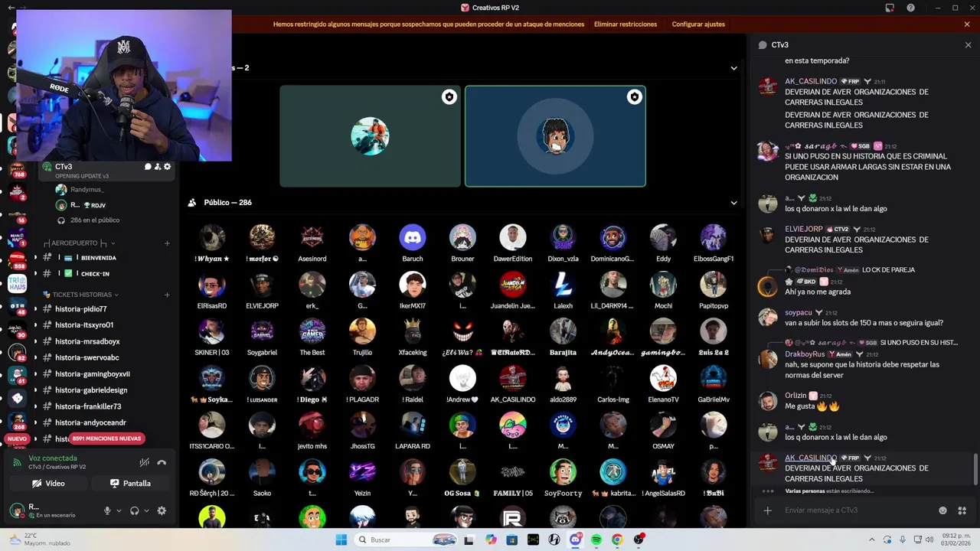The width and height of the screenshot is (980, 551).
Task: Click the NUEVO unread servers pill
Action: coord(17,439)
